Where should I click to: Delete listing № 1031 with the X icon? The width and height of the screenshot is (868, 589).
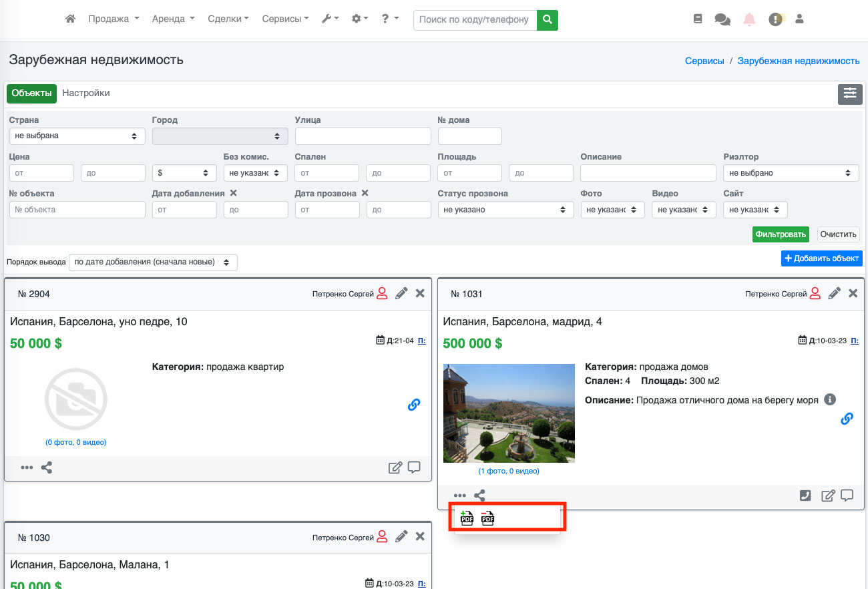click(853, 293)
